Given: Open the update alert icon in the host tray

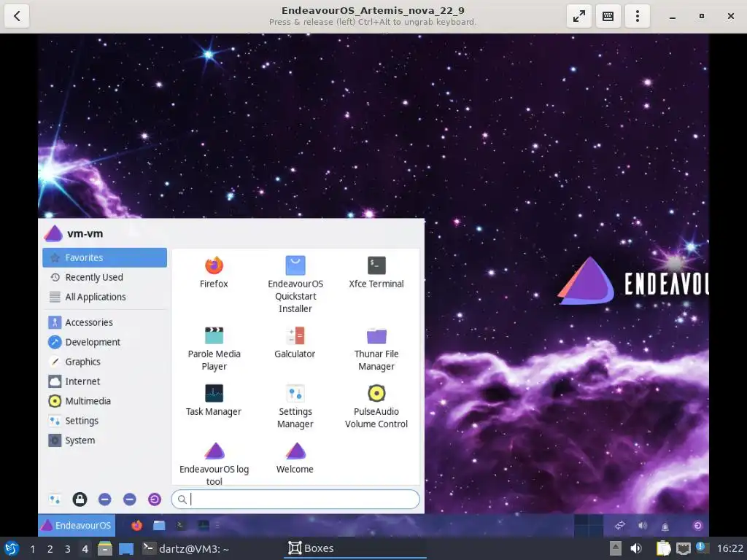Looking at the screenshot, I should [701, 548].
